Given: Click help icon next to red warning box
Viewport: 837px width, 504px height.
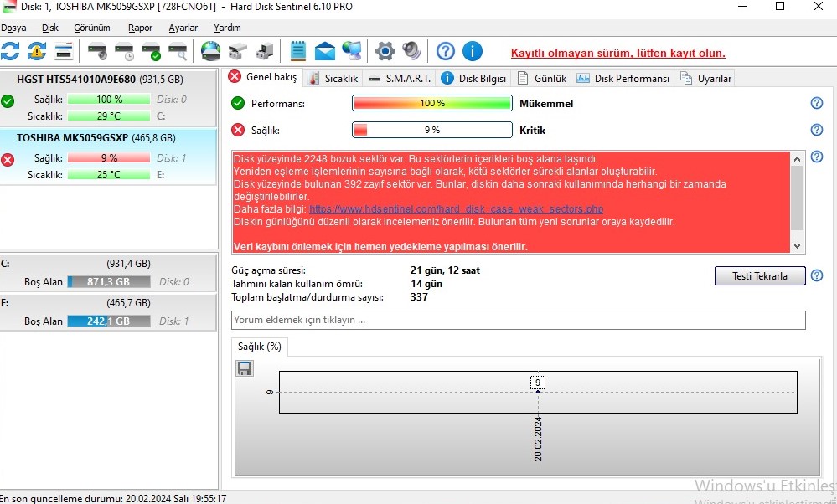Looking at the screenshot, I should [817, 157].
